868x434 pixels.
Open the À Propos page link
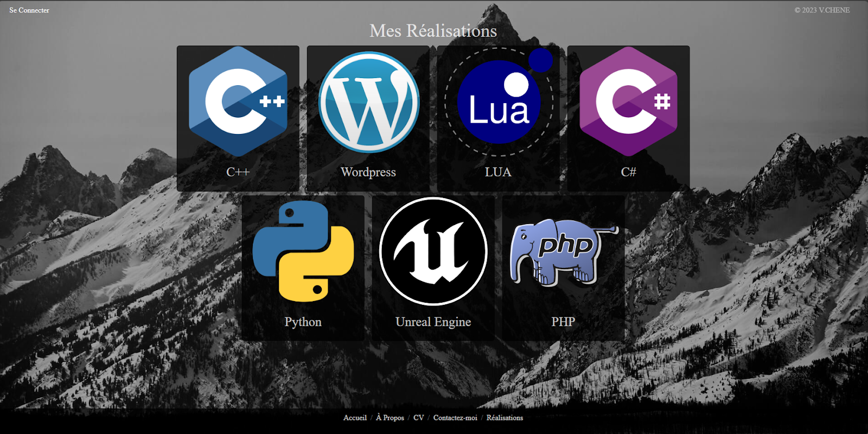390,418
